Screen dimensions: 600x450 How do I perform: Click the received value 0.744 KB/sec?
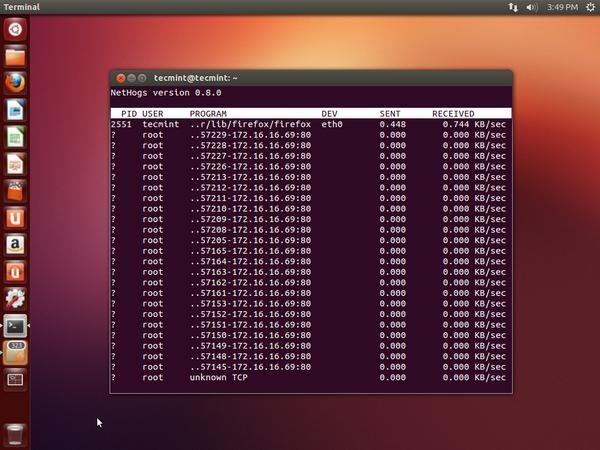point(474,124)
